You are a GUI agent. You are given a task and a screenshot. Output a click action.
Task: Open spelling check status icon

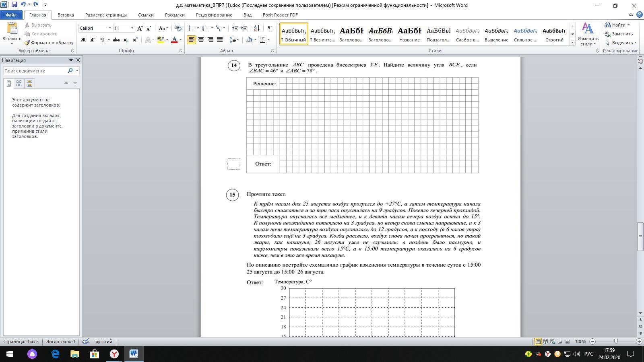tap(85, 341)
